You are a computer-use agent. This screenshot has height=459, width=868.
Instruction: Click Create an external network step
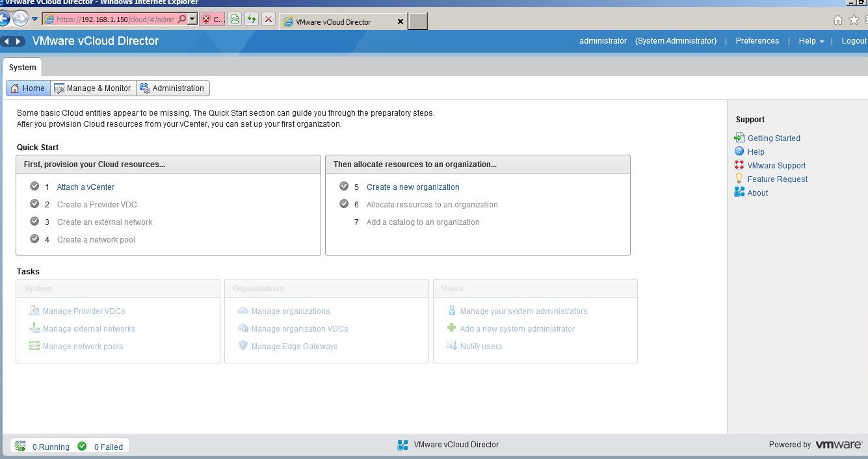(x=105, y=222)
